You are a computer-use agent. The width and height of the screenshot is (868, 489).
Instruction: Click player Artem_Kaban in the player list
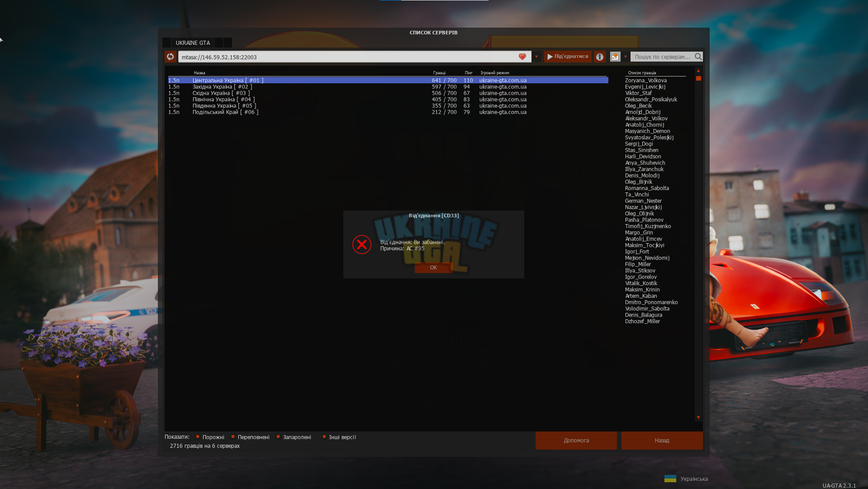point(641,296)
